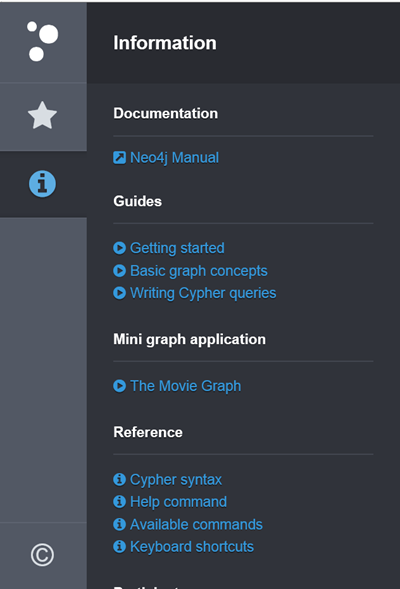Open the Basic graph concepts guide
The image size is (400, 589).
[x=199, y=271]
